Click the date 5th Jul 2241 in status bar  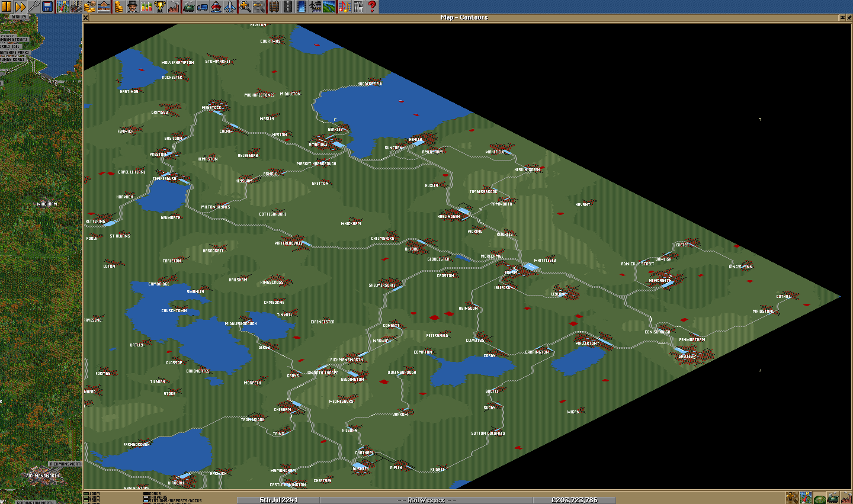[278, 500]
